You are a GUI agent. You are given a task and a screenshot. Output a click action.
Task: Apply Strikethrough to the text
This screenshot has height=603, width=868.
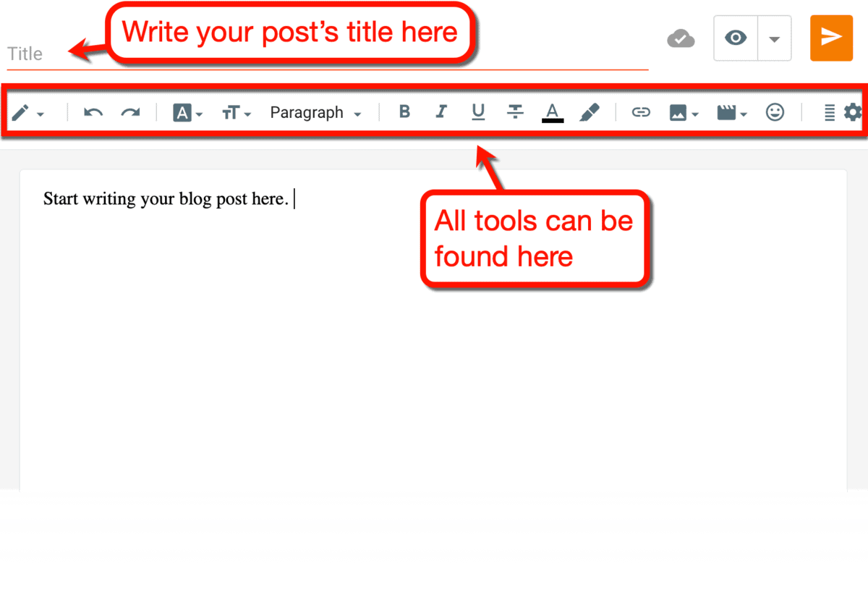(515, 112)
